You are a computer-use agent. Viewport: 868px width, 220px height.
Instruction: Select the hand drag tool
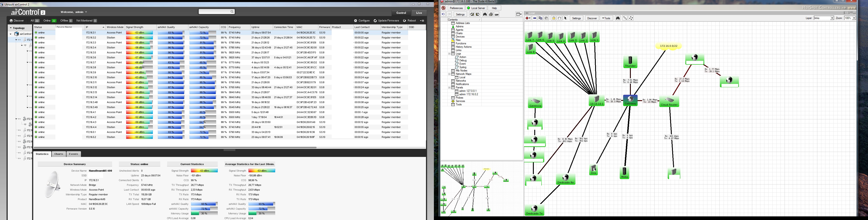560,18
